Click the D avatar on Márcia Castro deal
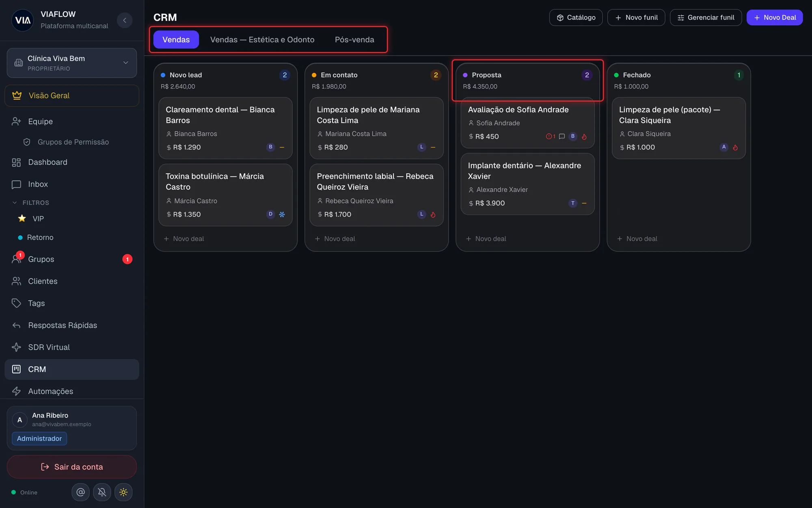The image size is (812, 508). pyautogui.click(x=270, y=214)
